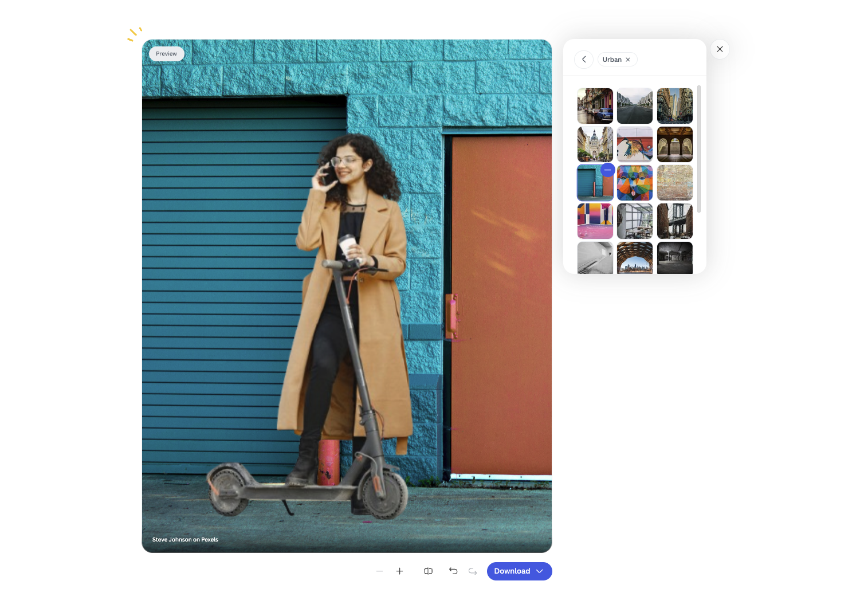Click the Preview label on image
Image resolution: width=864 pixels, height=616 pixels.
coord(167,54)
